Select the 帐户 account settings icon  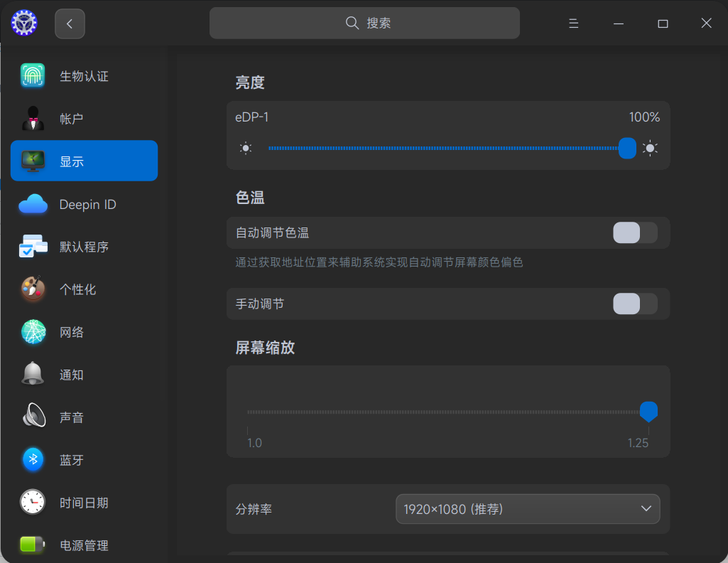pos(32,118)
